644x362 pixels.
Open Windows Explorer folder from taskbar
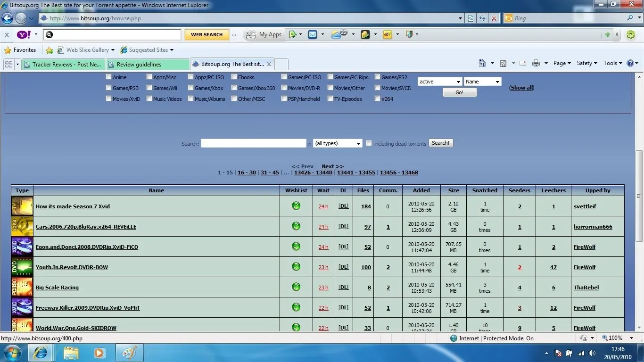[71, 353]
